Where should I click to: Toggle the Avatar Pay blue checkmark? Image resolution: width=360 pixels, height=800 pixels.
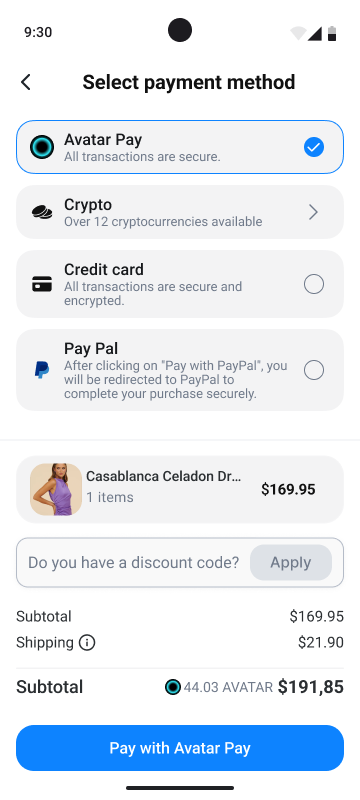click(x=314, y=147)
